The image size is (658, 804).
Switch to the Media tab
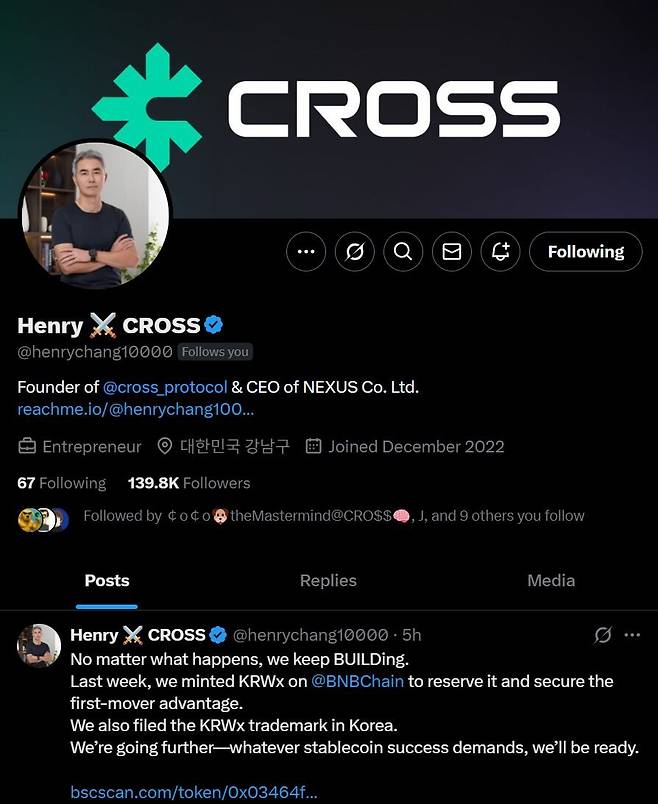pos(551,580)
